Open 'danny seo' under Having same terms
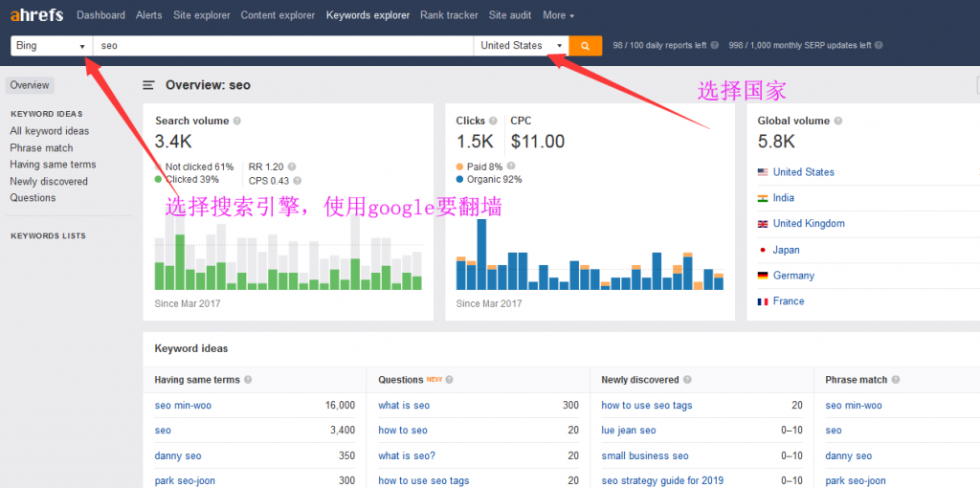Image resolution: width=980 pixels, height=488 pixels. [178, 456]
